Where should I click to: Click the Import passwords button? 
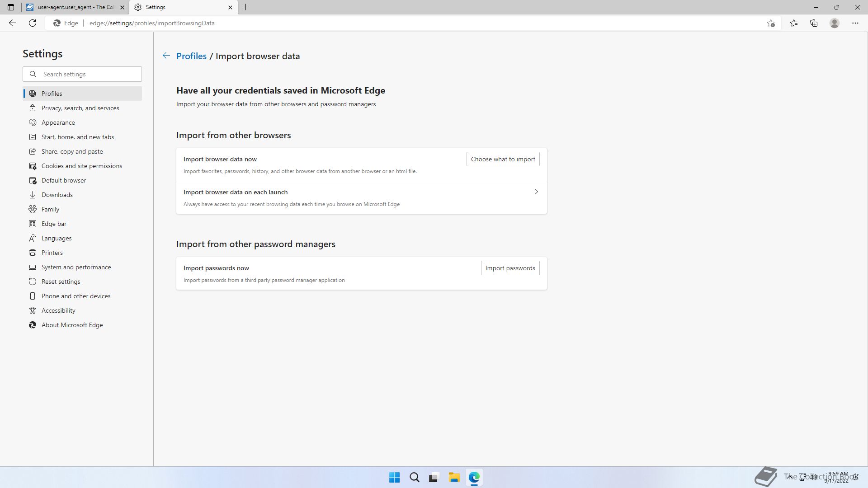tap(510, 268)
